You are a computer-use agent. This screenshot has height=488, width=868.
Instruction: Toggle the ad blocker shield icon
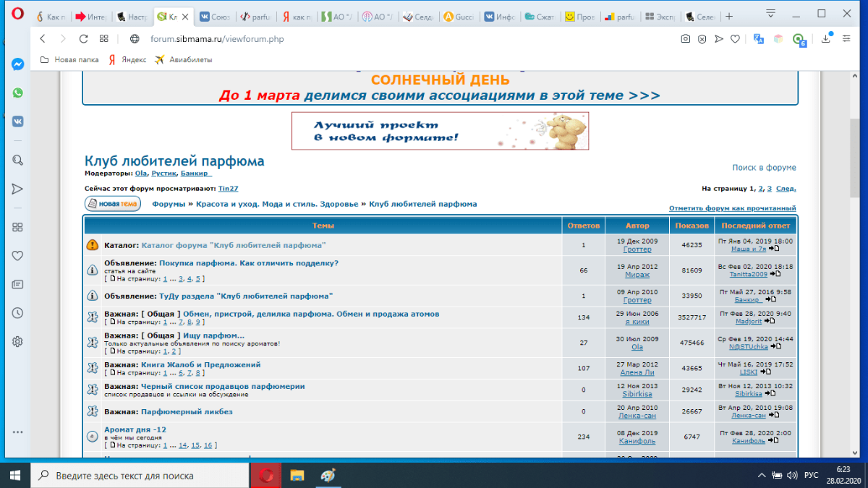[x=702, y=40]
